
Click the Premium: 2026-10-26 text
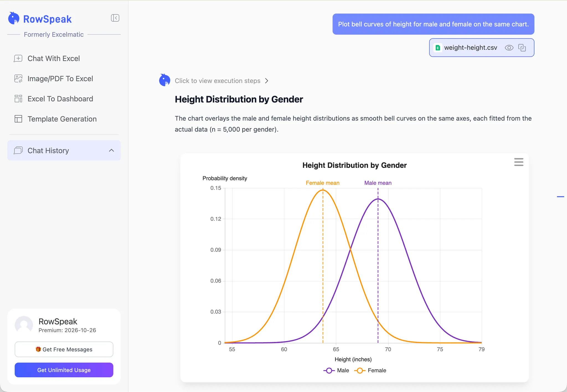tap(67, 330)
